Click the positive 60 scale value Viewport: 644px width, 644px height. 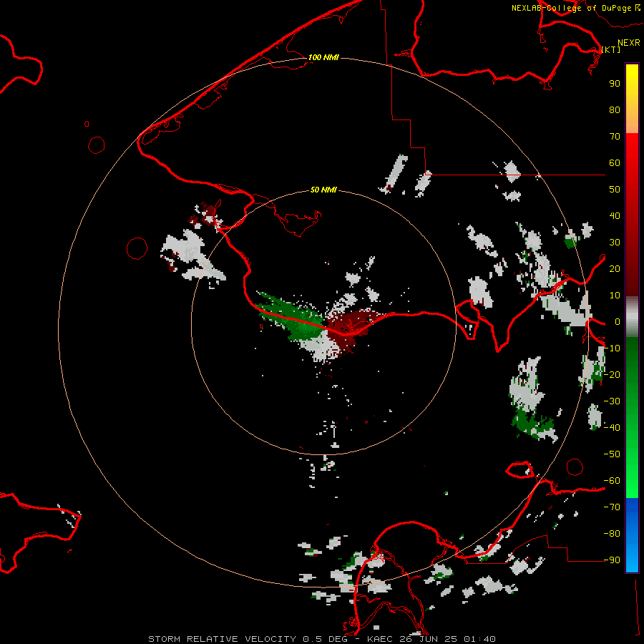615,163
